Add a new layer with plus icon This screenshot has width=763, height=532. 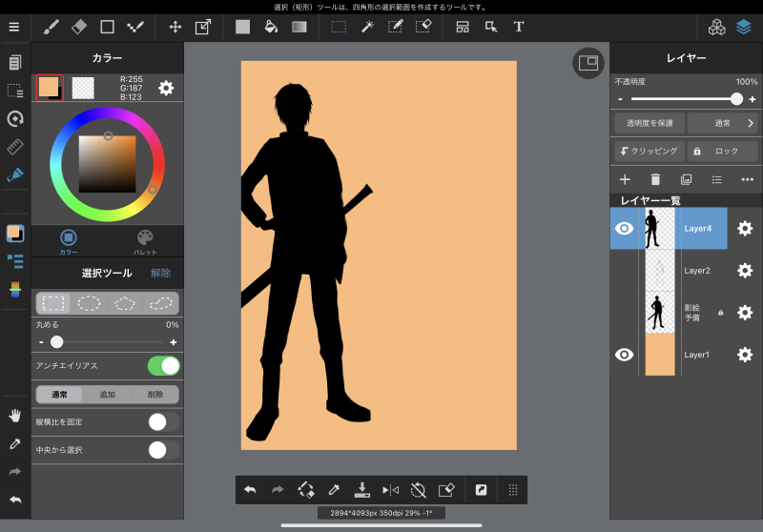point(625,178)
